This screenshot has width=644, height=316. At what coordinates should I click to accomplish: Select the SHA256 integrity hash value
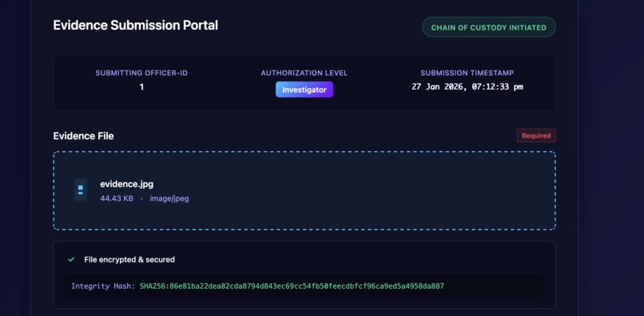[x=292, y=286]
